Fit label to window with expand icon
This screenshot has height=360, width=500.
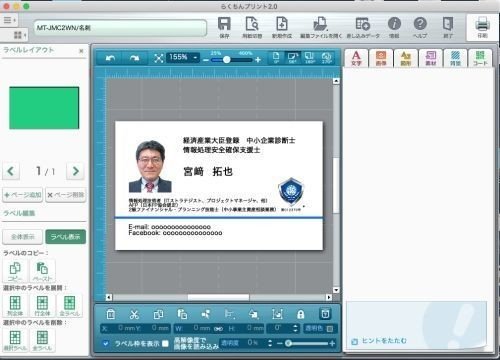point(159,58)
